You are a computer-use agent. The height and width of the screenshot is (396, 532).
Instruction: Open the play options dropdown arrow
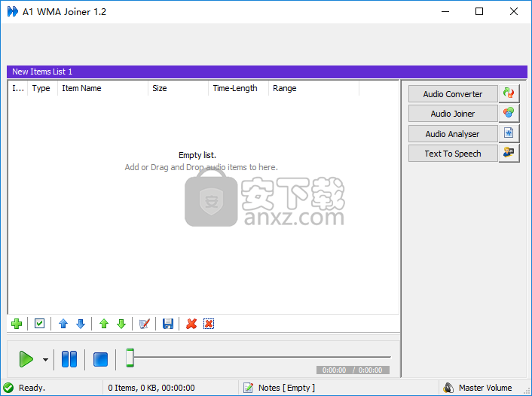(45, 360)
